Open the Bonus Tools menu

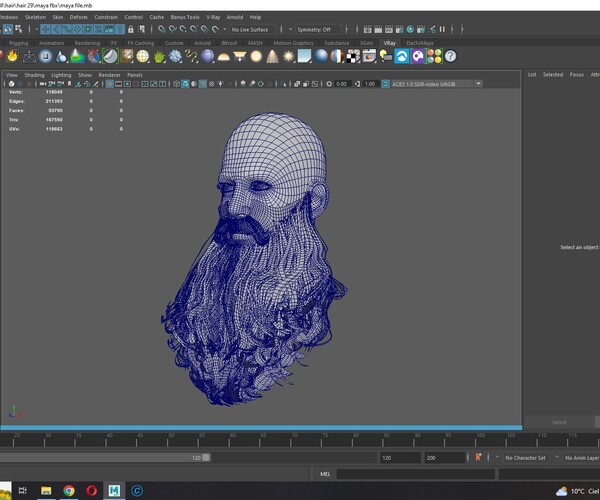click(x=185, y=17)
